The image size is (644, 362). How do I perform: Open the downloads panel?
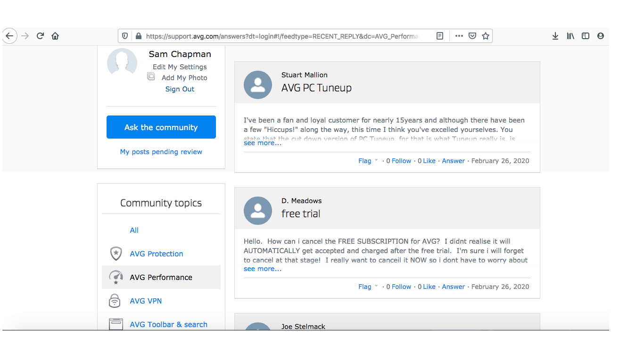pos(555,36)
